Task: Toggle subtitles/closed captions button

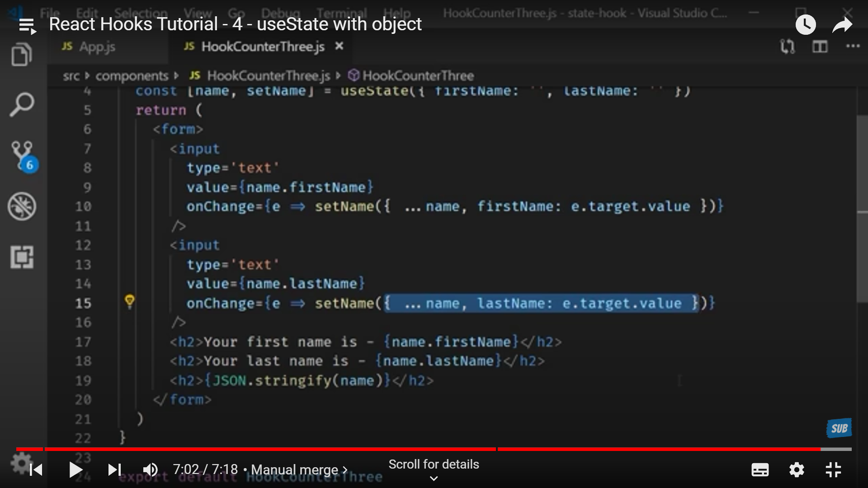Action: pyautogui.click(x=759, y=470)
